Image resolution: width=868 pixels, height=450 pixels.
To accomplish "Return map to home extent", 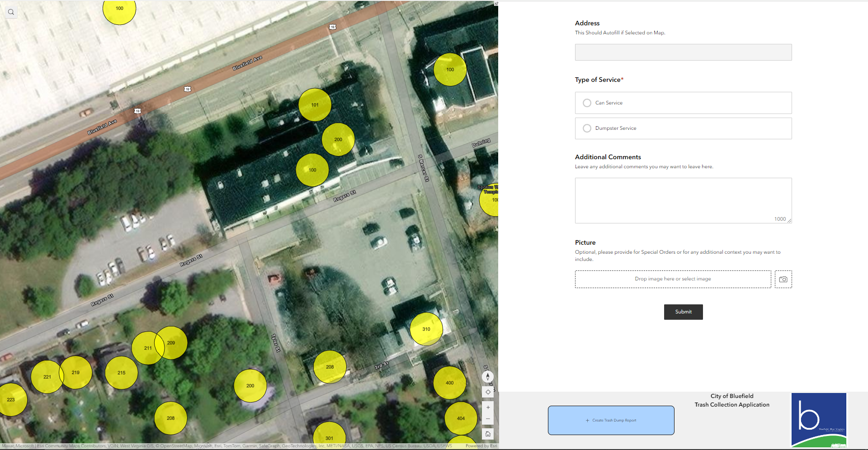I will click(x=488, y=434).
